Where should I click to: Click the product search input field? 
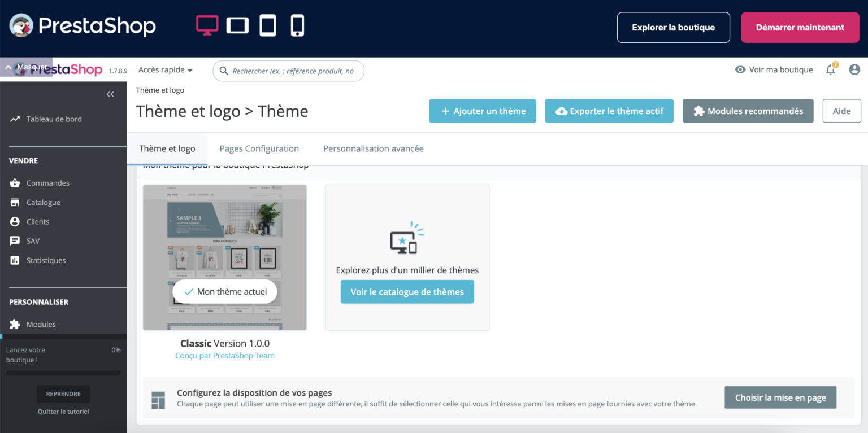tap(293, 71)
